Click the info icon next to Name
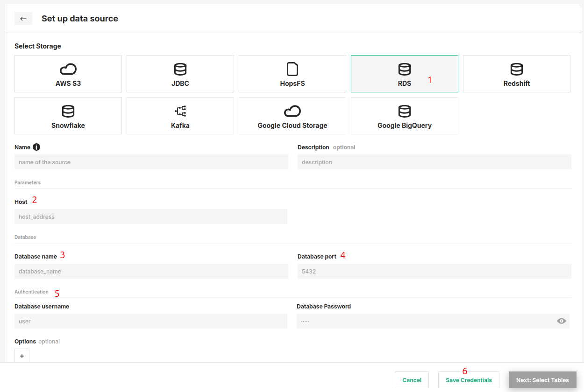 36,147
